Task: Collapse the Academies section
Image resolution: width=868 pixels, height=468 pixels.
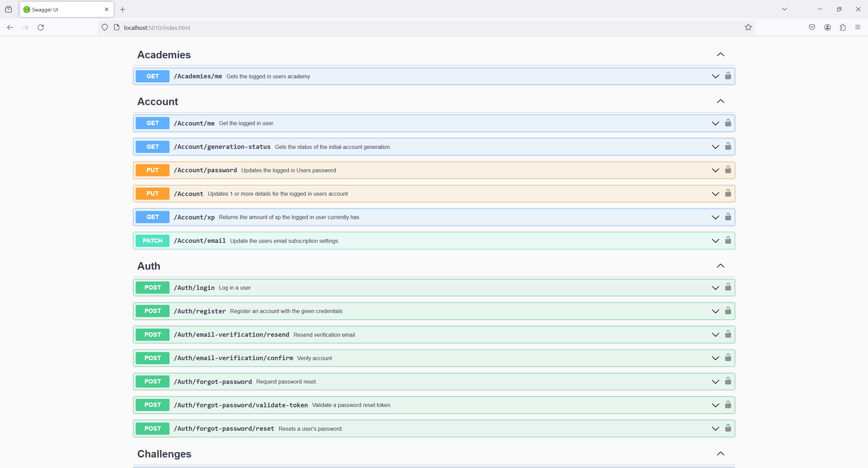Action: 721,55
